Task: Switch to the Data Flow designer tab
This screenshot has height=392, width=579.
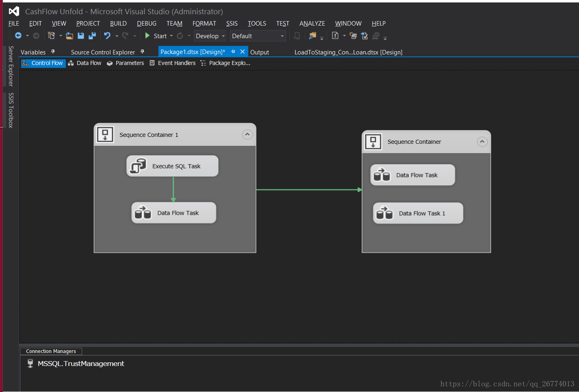Action: tap(85, 63)
